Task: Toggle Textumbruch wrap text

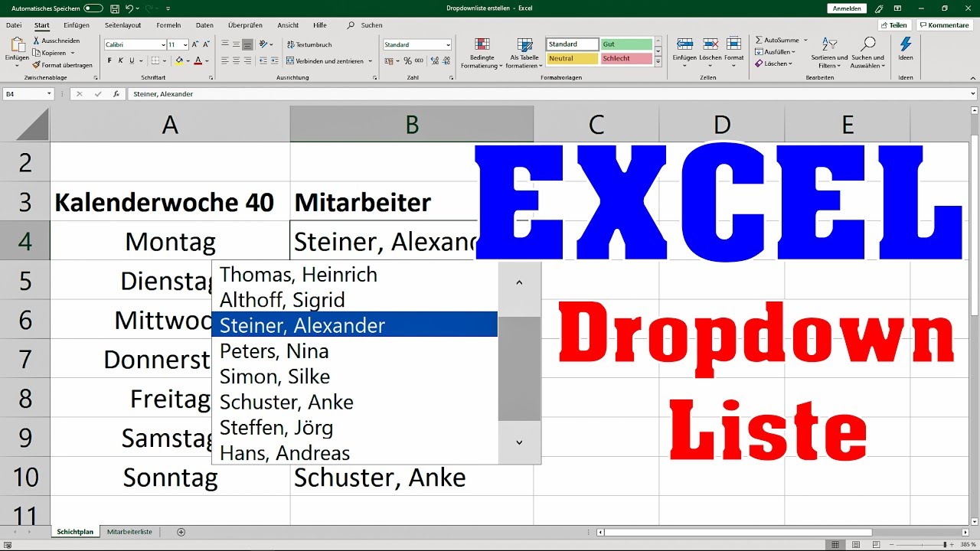Action: [x=309, y=45]
